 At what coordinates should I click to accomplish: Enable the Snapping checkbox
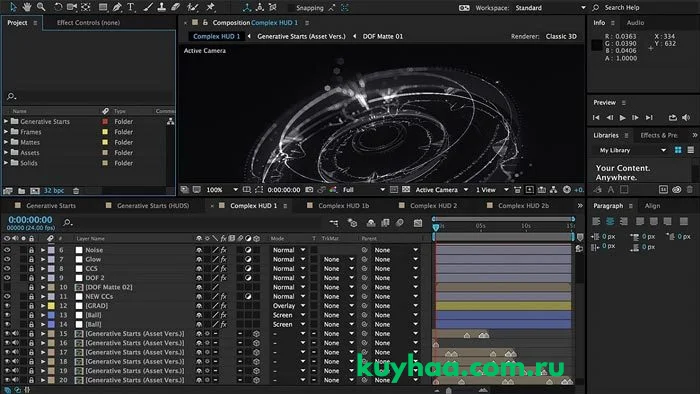point(291,8)
